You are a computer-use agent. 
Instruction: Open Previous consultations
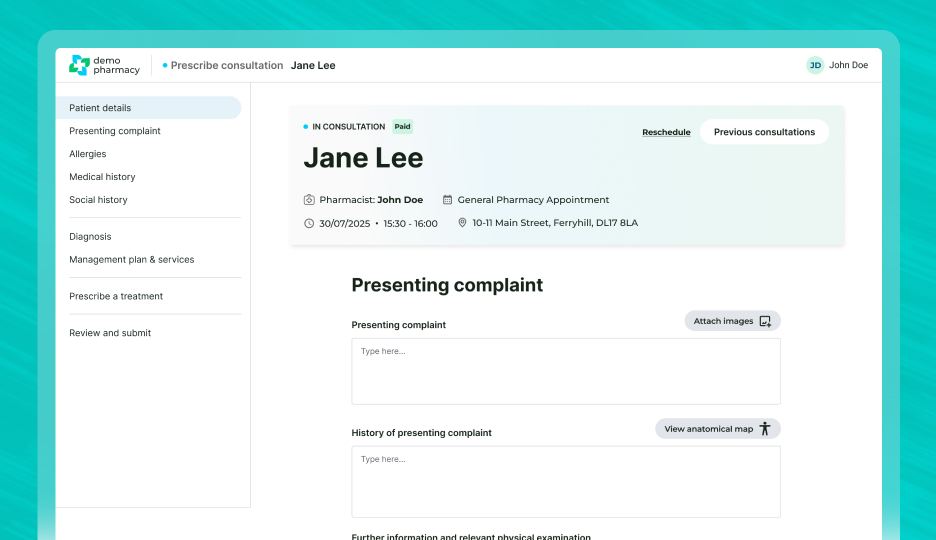coord(764,132)
